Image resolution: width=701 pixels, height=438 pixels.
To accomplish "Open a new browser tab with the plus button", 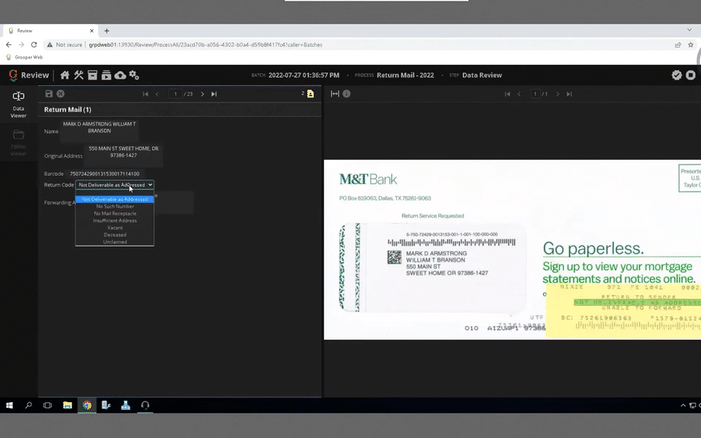I will (x=106, y=31).
